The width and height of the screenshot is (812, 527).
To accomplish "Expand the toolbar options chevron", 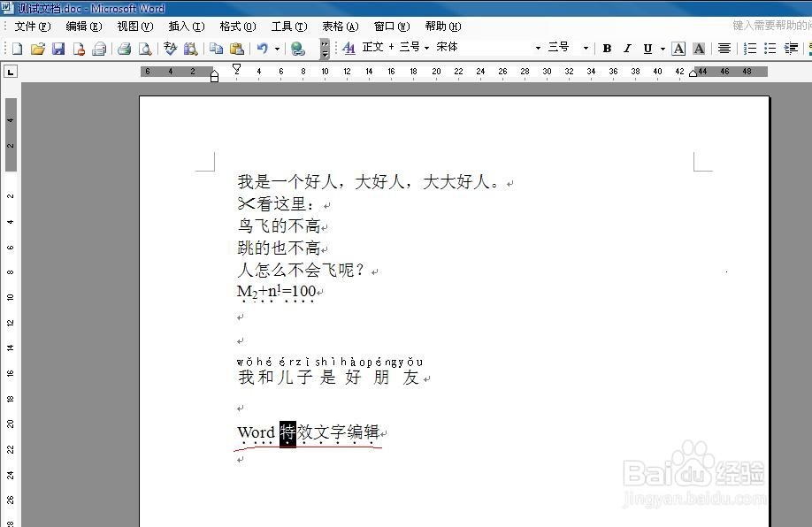I will point(323,48).
